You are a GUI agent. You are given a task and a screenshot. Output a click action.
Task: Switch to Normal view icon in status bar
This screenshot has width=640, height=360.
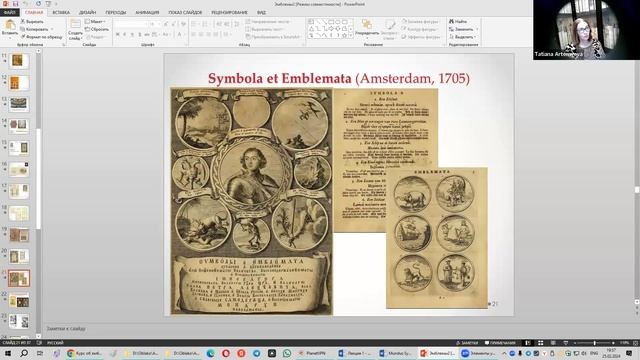pos(527,343)
